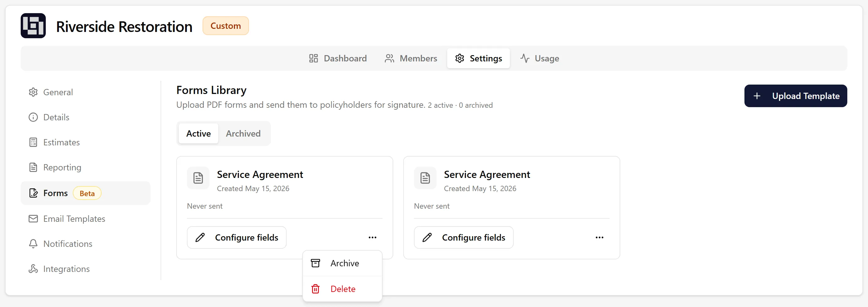Click the Archive box icon in menu

315,263
